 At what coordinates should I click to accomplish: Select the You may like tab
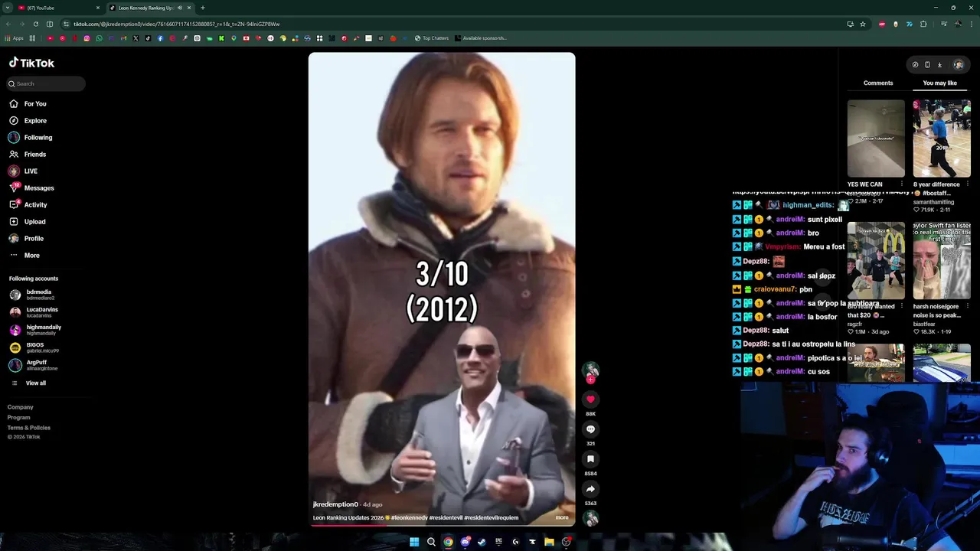pyautogui.click(x=939, y=83)
